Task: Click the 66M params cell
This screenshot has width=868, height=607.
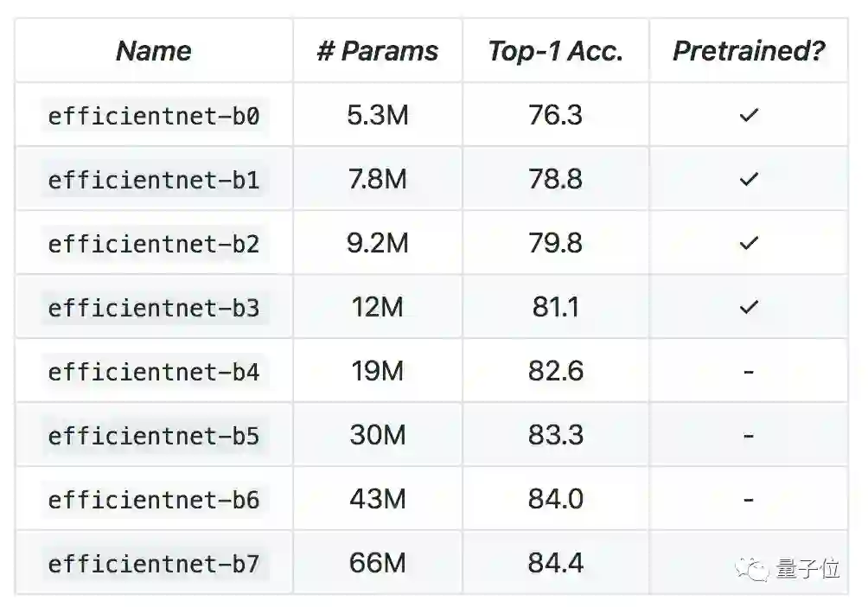Action: tap(378, 563)
